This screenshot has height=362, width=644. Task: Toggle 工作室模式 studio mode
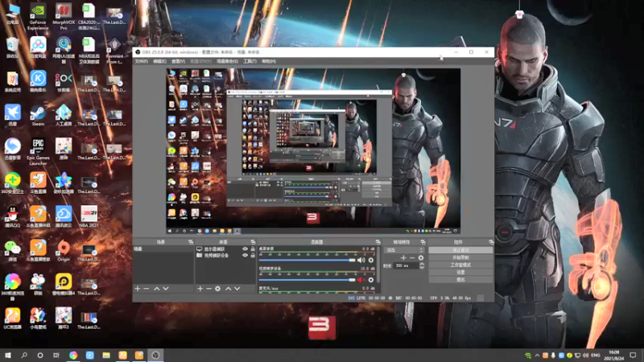pyautogui.click(x=460, y=265)
